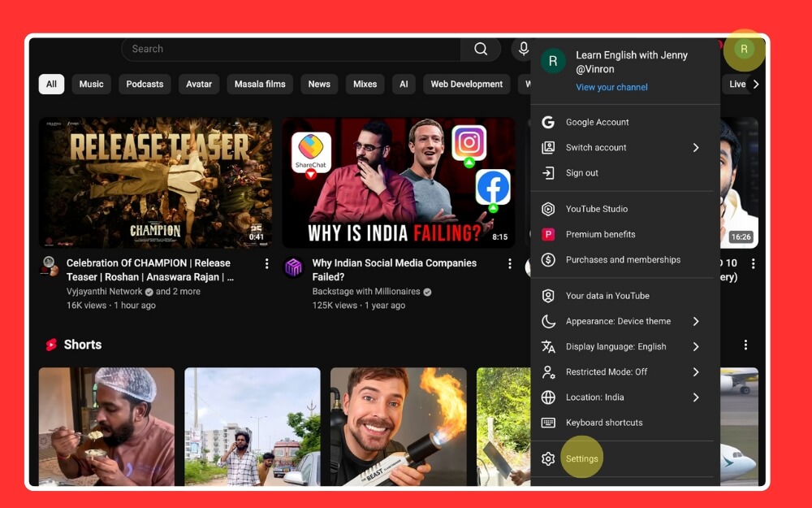This screenshot has width=812, height=508.
Task: Select the Web Development filter chip
Action: (466, 84)
